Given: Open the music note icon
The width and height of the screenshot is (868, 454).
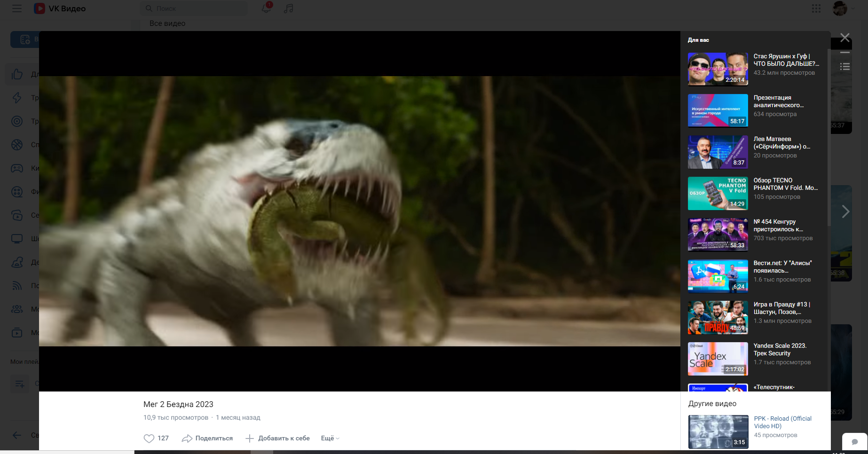Looking at the screenshot, I should point(289,8).
